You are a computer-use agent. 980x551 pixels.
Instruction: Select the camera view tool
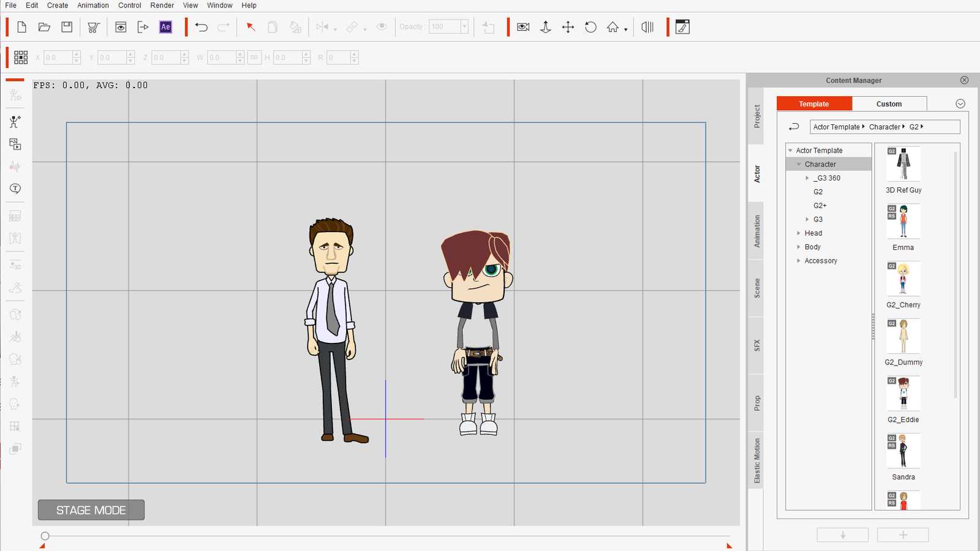coord(522,27)
